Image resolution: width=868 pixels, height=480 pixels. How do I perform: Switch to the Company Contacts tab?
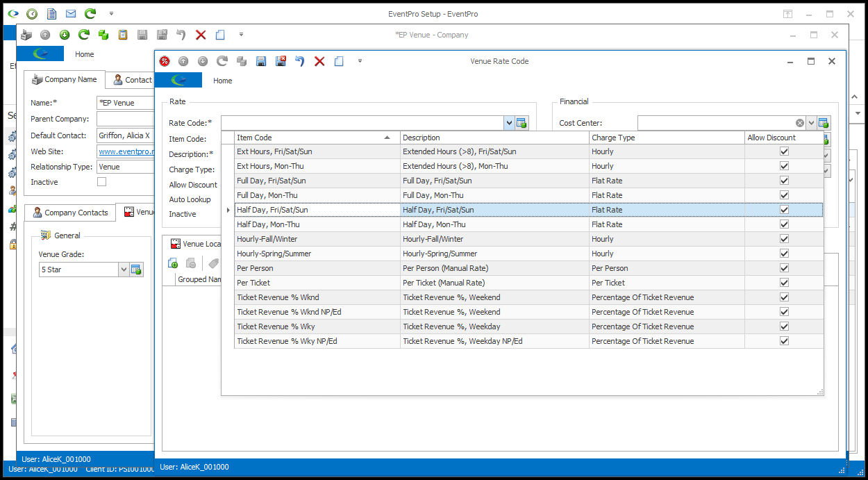tap(70, 213)
